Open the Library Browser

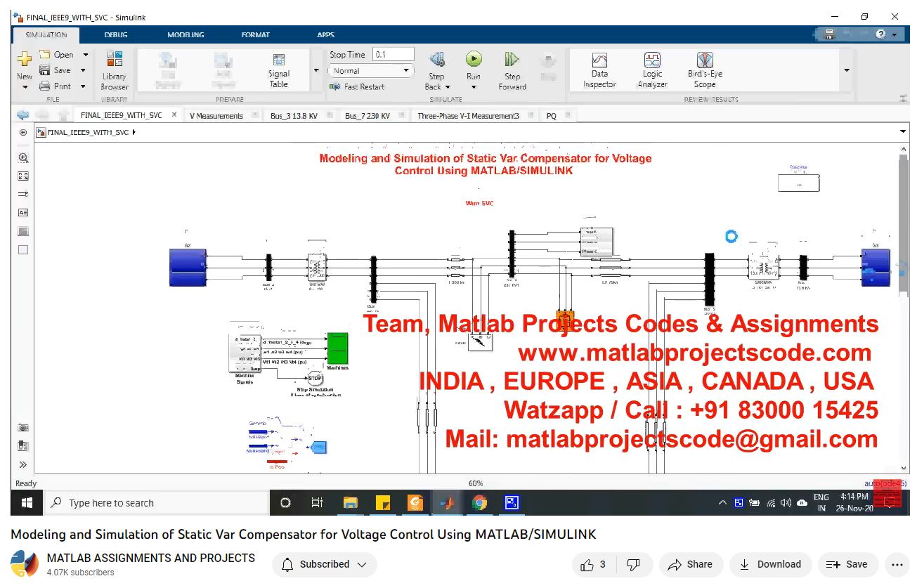tap(114, 71)
